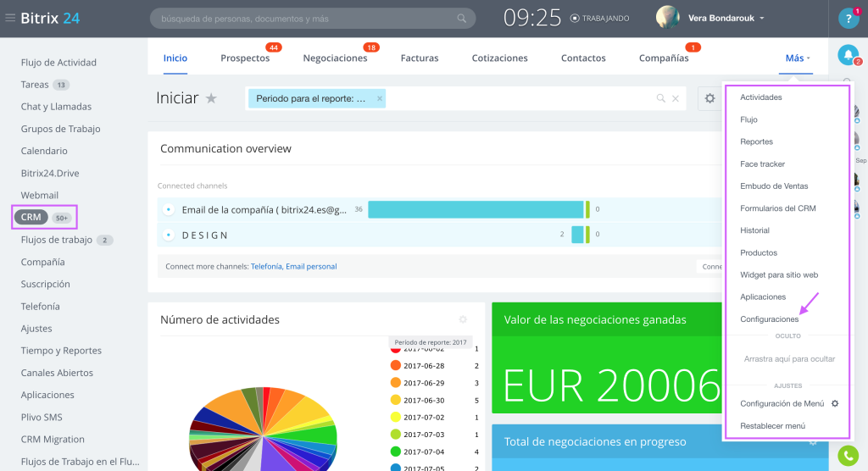
Task: Open the gear settings next to filter bar
Action: pyautogui.click(x=709, y=98)
